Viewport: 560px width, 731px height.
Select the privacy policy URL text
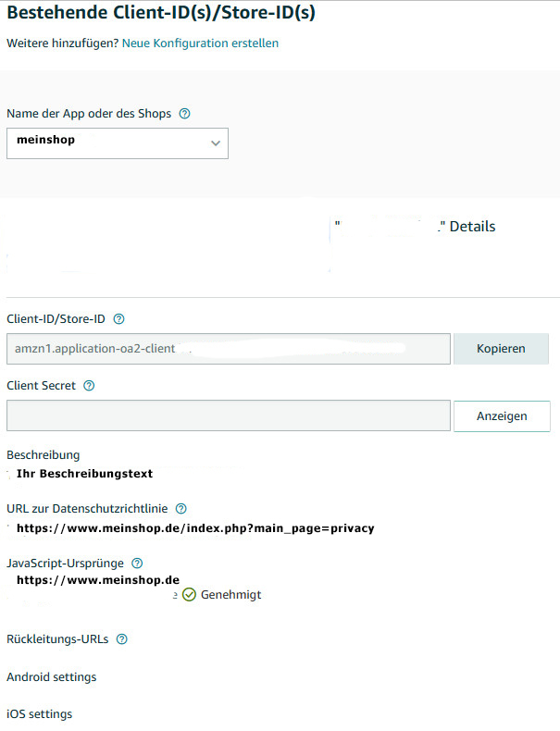(195, 528)
